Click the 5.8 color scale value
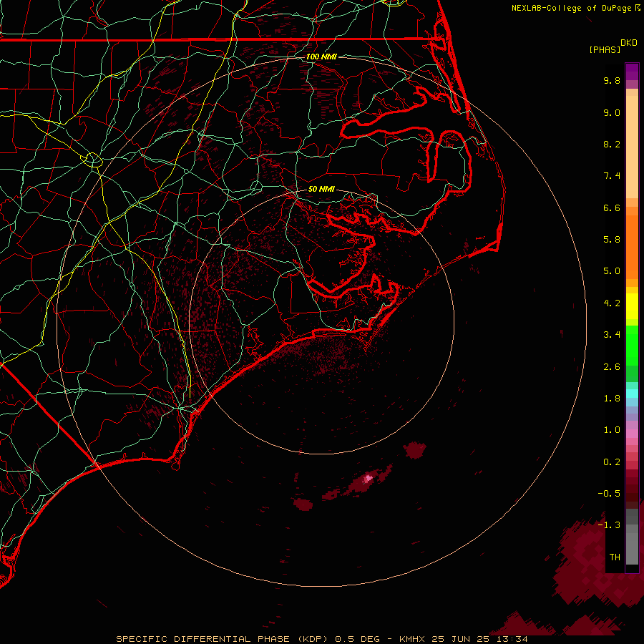 point(612,240)
